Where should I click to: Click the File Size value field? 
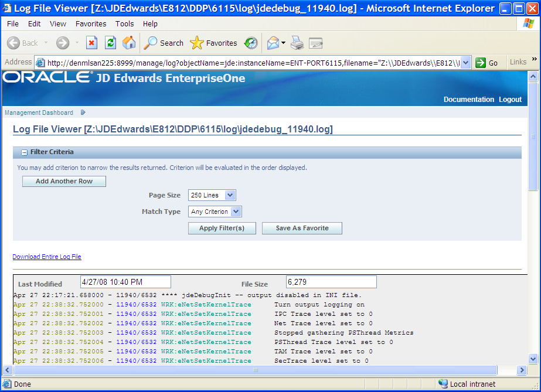tap(331, 282)
